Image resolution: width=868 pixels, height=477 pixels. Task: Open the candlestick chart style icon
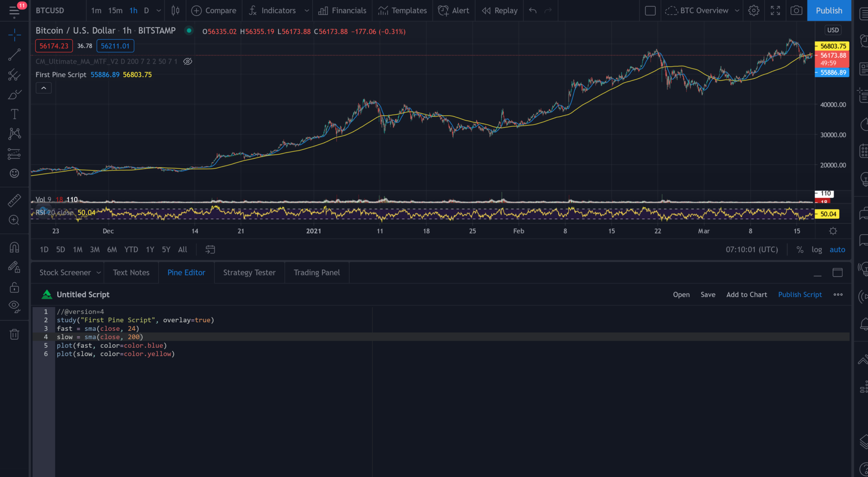(175, 11)
